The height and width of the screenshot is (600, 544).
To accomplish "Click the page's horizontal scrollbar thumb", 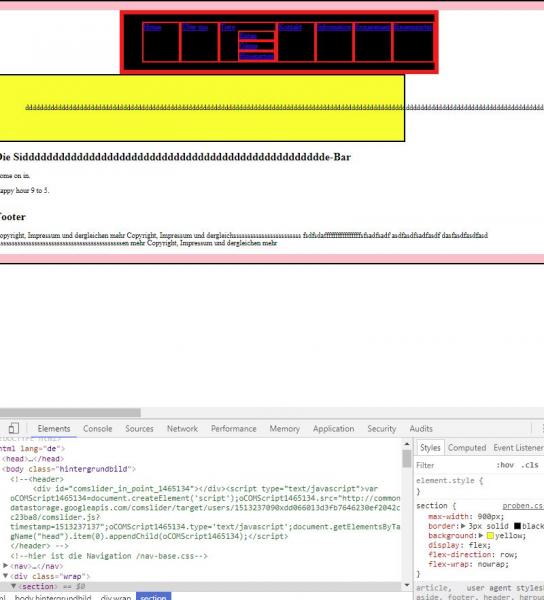I will (70, 412).
